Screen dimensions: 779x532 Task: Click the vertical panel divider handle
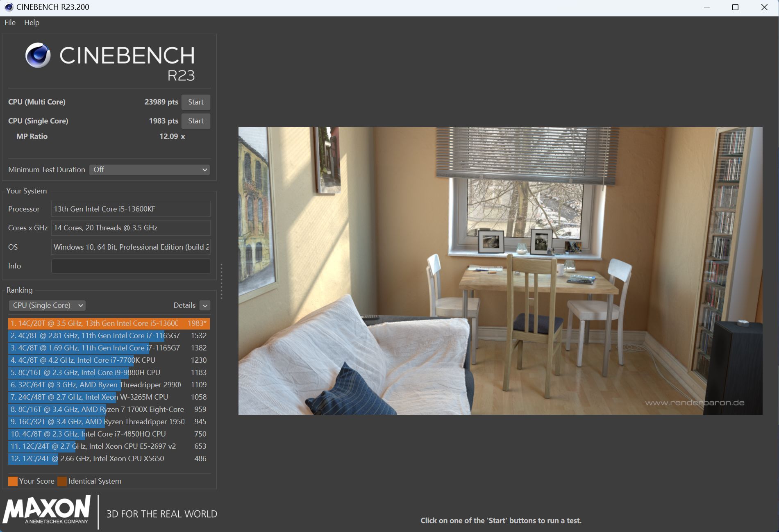click(x=221, y=281)
